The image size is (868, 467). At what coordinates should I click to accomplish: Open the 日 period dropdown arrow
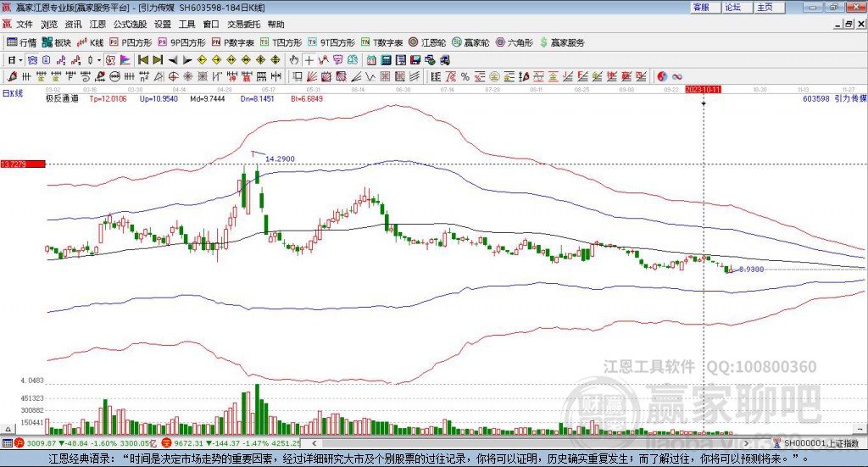(20, 60)
